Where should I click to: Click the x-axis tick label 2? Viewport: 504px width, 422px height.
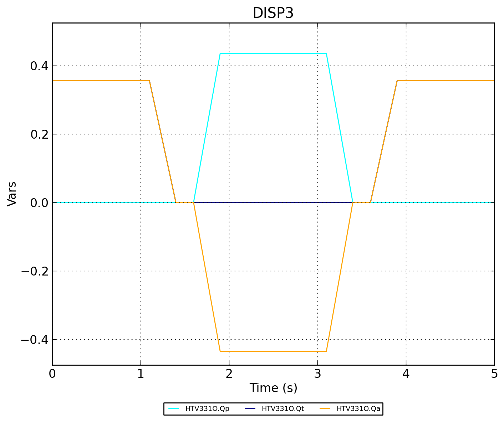229,374
